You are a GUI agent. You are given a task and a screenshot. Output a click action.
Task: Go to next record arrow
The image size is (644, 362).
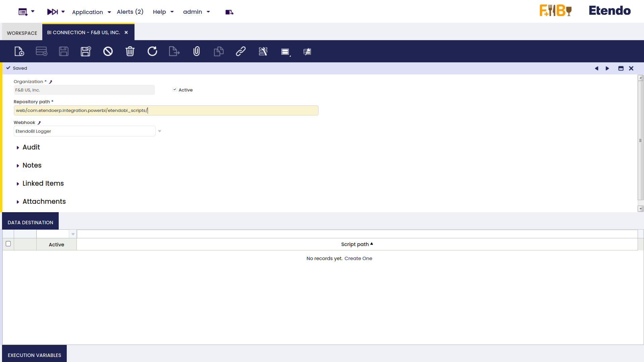point(607,68)
